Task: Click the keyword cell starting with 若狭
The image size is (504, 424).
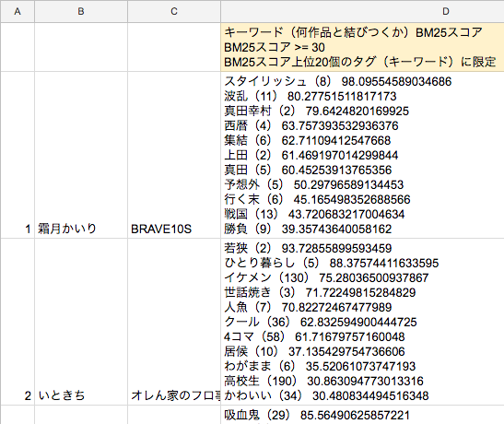Action: 362,322
